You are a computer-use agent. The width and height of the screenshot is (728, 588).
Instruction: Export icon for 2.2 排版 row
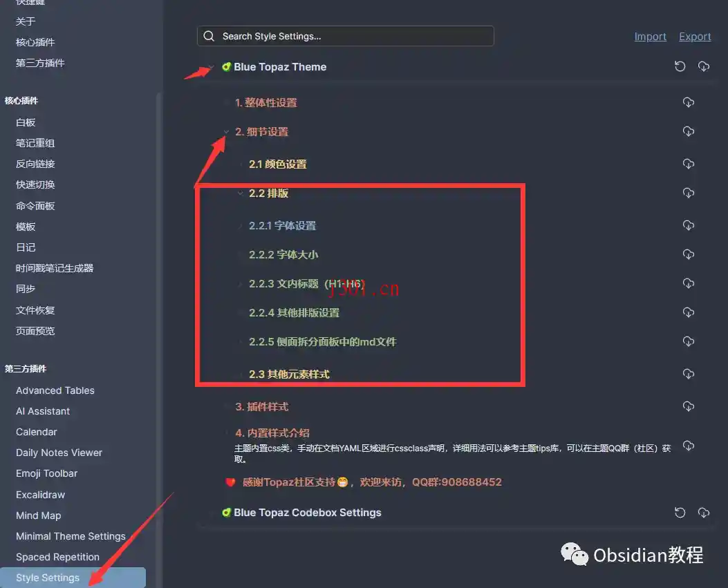pyautogui.click(x=688, y=193)
